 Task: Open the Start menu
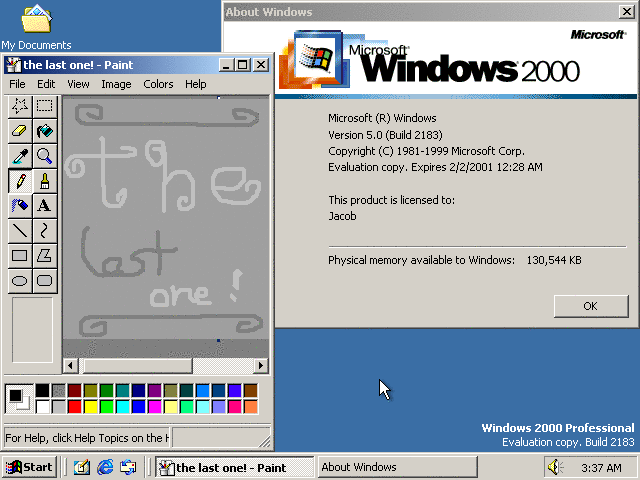point(29,467)
